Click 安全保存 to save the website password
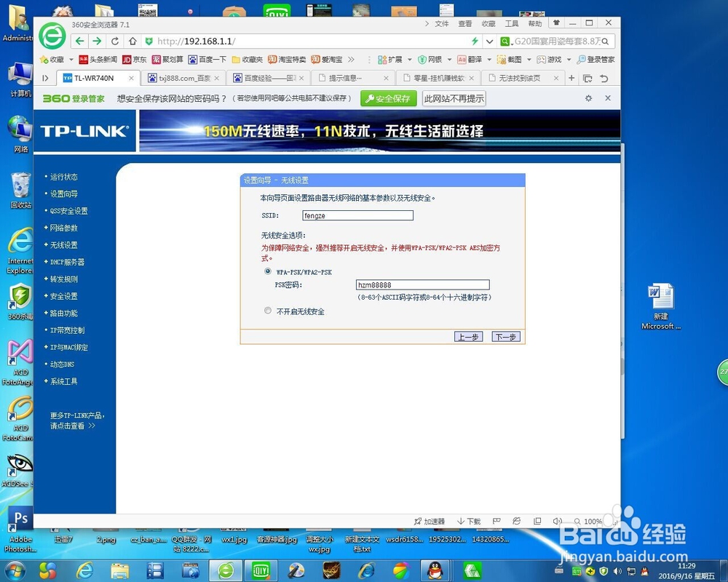This screenshot has height=582, width=728. [x=388, y=97]
